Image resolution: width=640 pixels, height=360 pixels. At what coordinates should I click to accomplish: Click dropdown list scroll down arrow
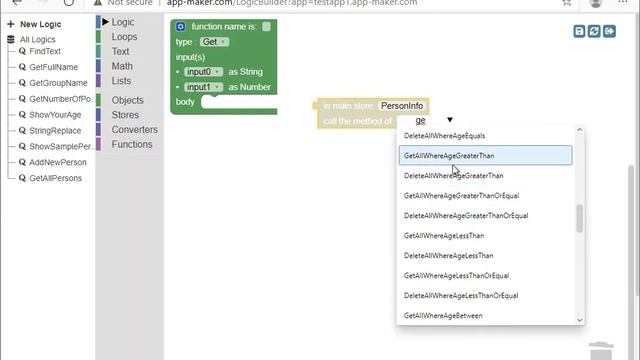coord(580,320)
